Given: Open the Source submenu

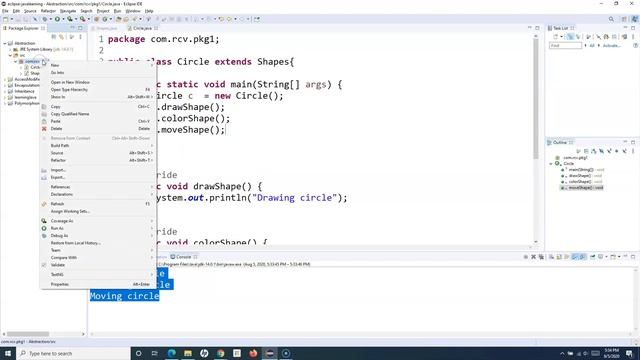Looking at the screenshot, I should point(98,153).
